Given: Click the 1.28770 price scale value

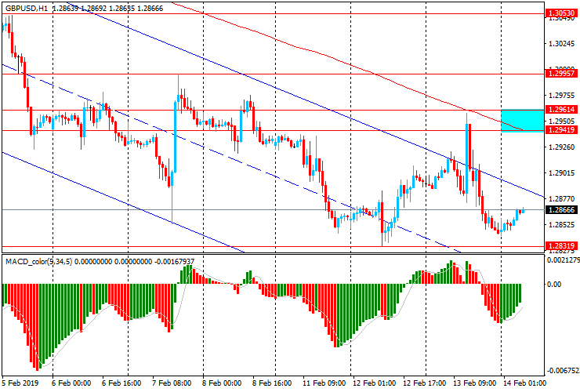Looking at the screenshot, I should coord(560,199).
